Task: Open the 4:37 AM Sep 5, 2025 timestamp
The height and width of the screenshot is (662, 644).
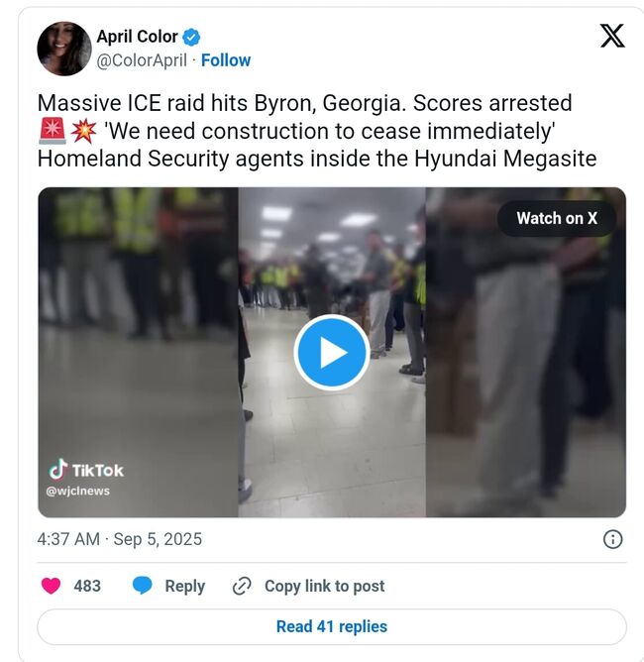Action: pyautogui.click(x=120, y=539)
